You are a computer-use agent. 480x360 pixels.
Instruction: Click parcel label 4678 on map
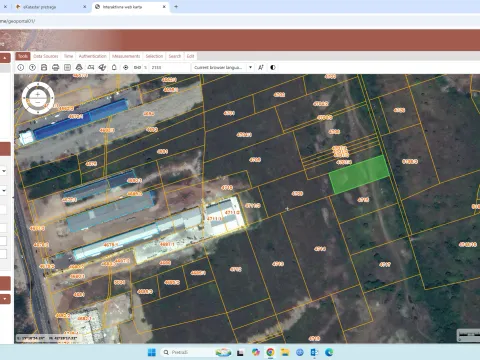tap(91, 164)
